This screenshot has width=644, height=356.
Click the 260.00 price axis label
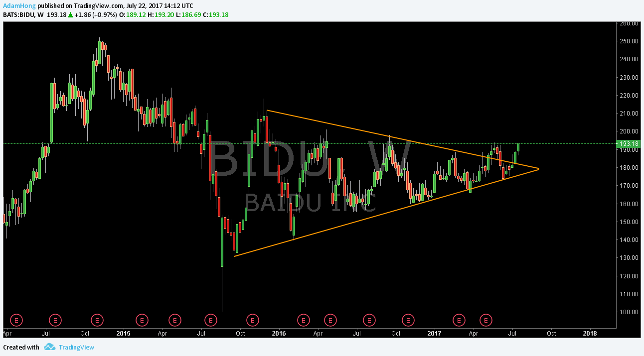(629, 23)
